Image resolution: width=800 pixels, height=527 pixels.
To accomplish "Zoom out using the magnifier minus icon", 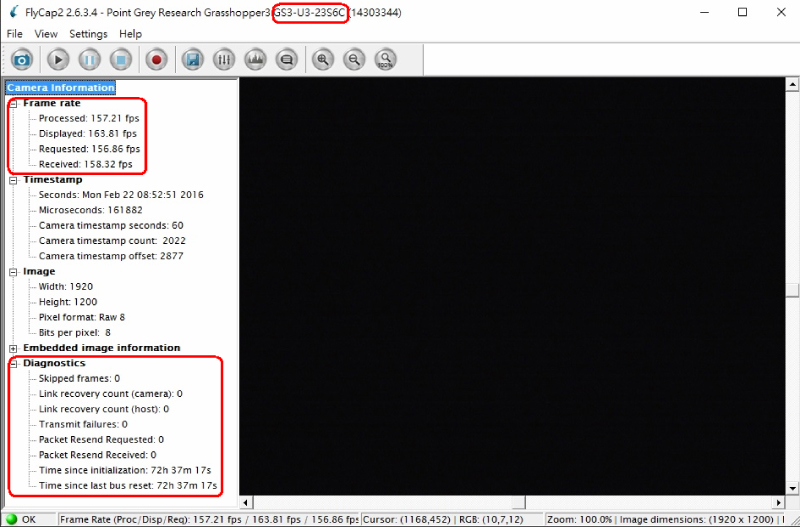I will [353, 60].
